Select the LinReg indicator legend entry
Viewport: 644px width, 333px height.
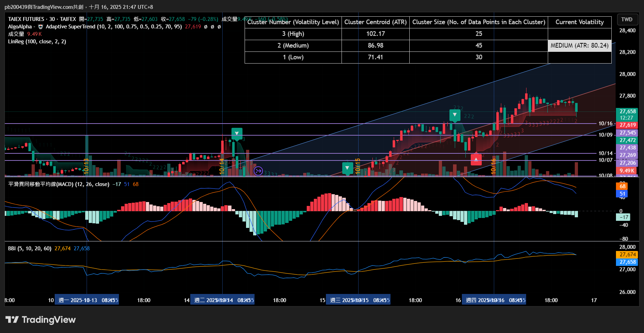(x=37, y=42)
